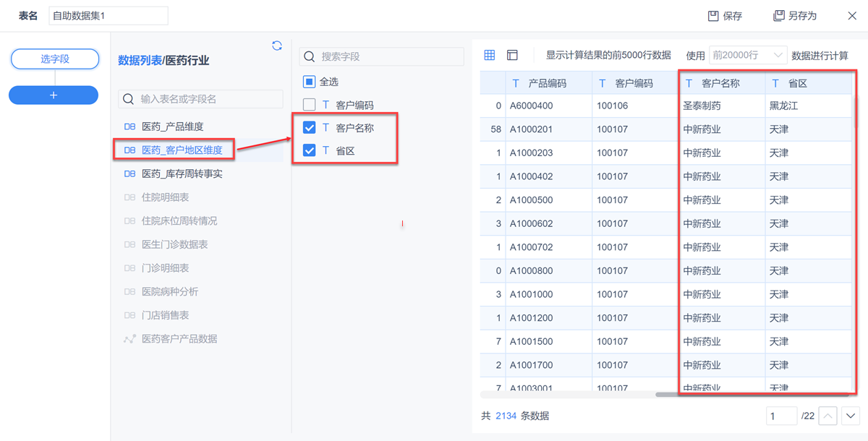
Task: Click the refresh data list icon
Action: click(277, 46)
